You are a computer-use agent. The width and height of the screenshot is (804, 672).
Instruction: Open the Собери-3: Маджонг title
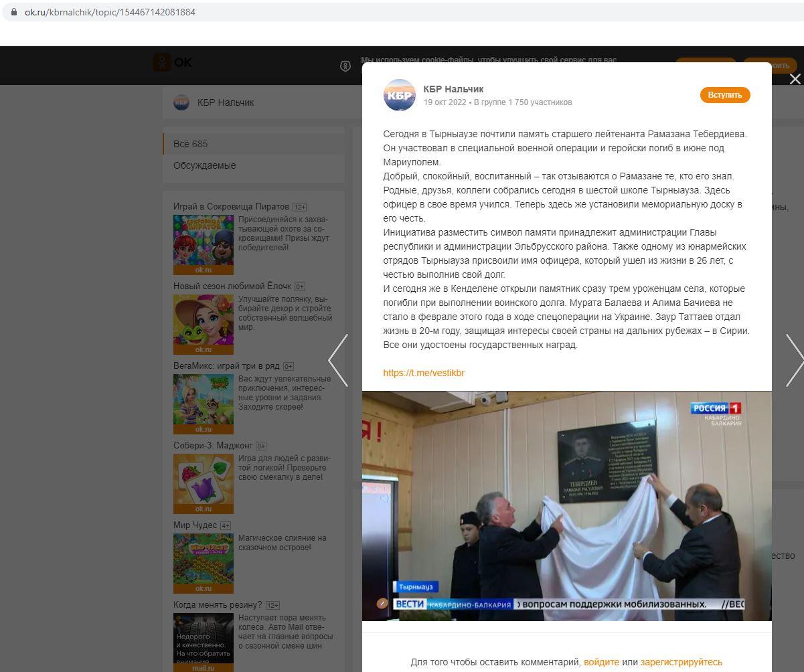click(x=213, y=445)
